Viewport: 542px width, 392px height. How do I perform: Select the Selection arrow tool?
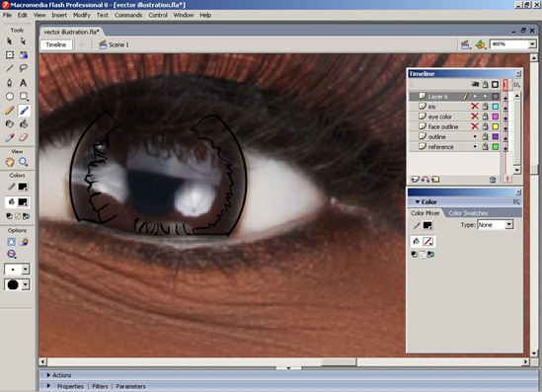pos(9,41)
